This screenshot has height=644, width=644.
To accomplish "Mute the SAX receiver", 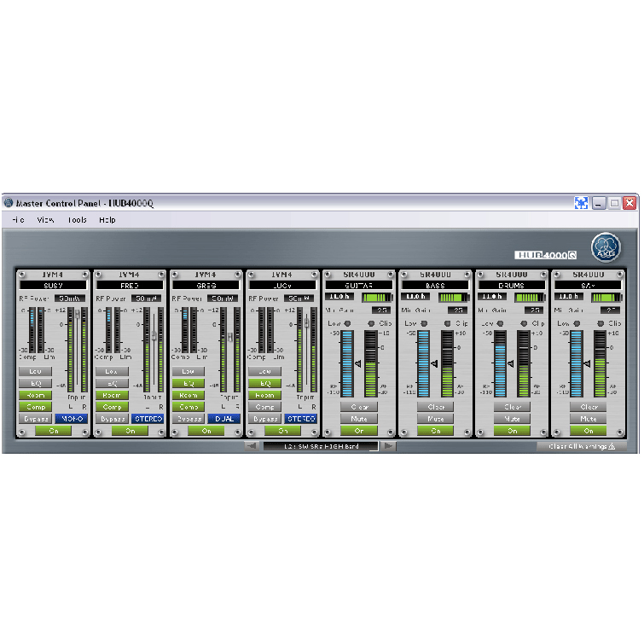I will pyautogui.click(x=589, y=419).
